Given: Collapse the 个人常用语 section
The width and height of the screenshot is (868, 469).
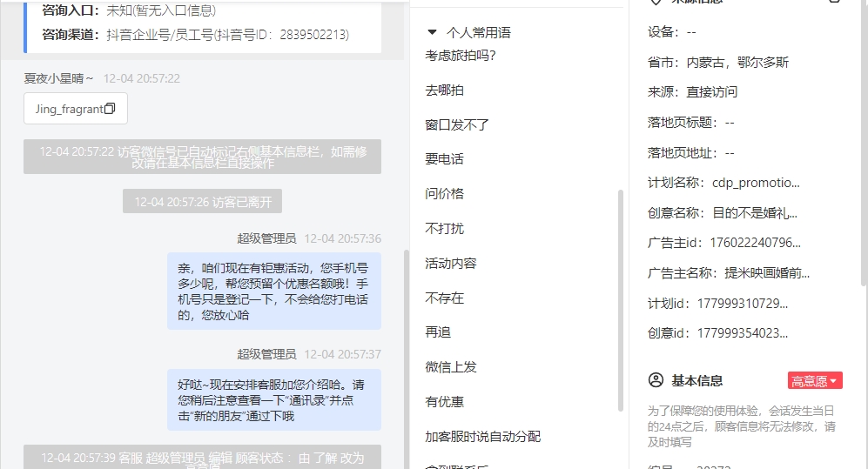Looking at the screenshot, I should pyautogui.click(x=433, y=33).
